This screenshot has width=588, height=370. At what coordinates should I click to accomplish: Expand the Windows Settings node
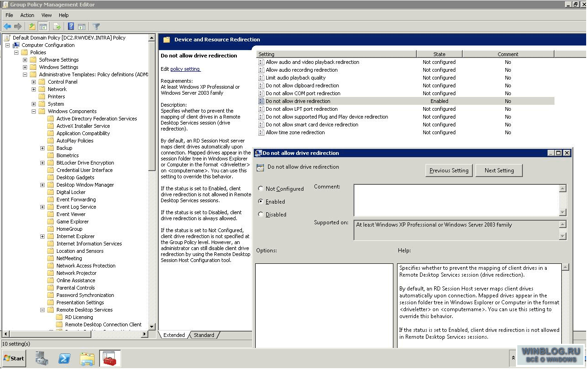pyautogui.click(x=25, y=67)
